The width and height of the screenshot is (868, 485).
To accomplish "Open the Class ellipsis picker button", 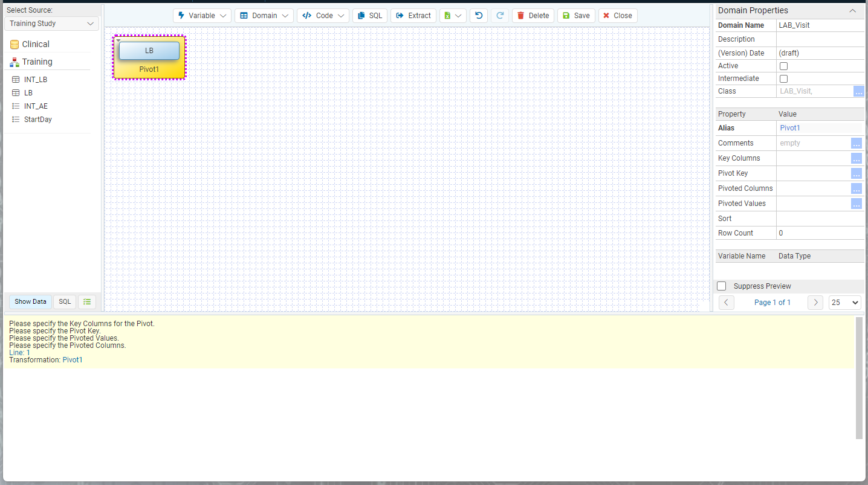I will 858,91.
